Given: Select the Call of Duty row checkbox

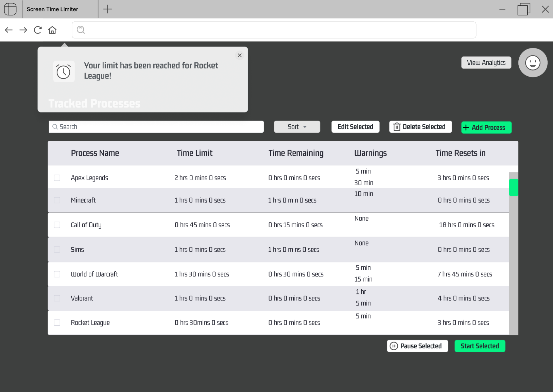Looking at the screenshot, I should click(x=57, y=225).
